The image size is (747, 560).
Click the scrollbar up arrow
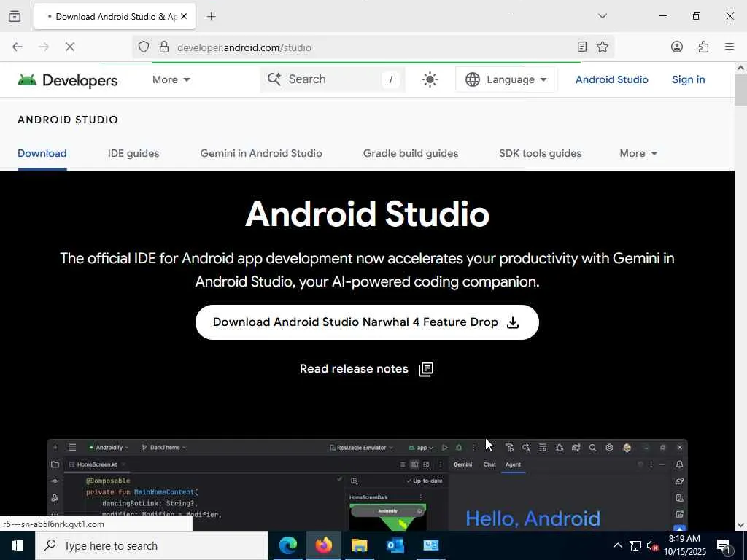[740, 68]
